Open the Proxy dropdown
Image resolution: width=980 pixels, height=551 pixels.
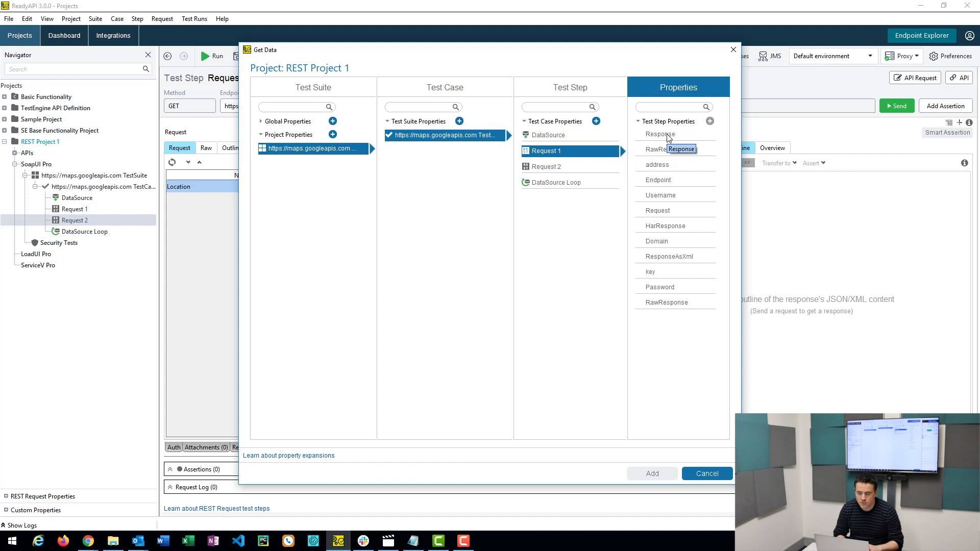pyautogui.click(x=901, y=56)
